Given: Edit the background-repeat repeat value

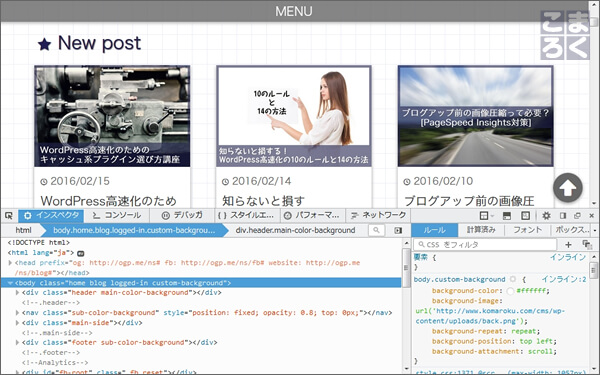Looking at the screenshot, I should (524, 331).
